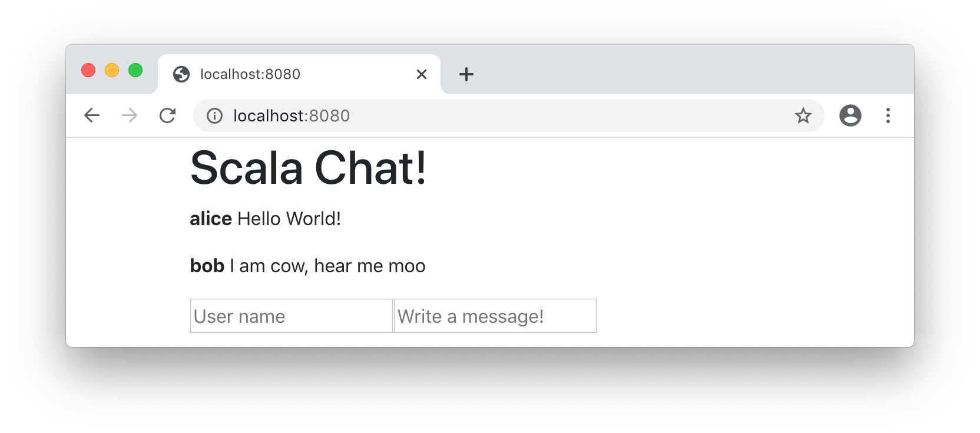Minimize the window with yellow button
Viewport: 980px width, 433px height.
click(112, 71)
